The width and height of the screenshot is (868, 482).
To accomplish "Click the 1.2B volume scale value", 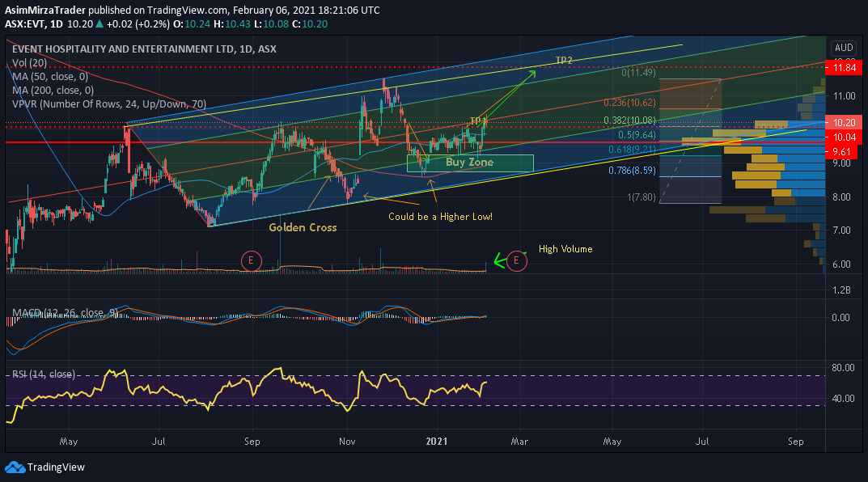I will pos(841,290).
